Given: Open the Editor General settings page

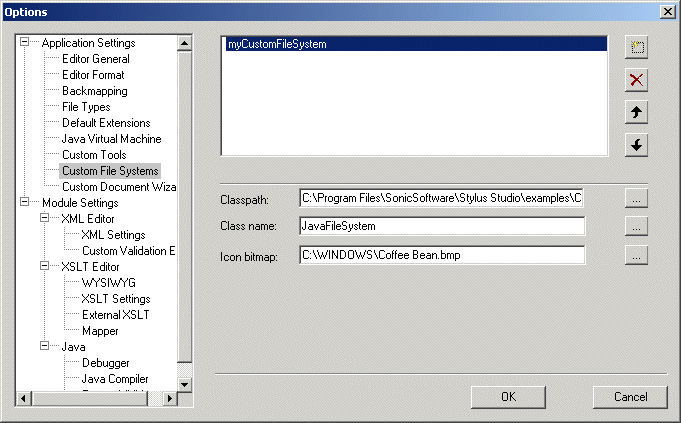Looking at the screenshot, I should (x=96, y=59).
